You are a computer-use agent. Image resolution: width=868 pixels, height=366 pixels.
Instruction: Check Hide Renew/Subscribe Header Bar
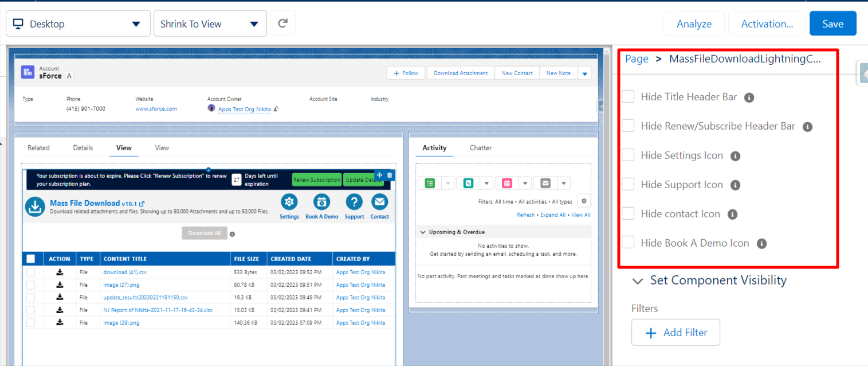[x=628, y=126]
